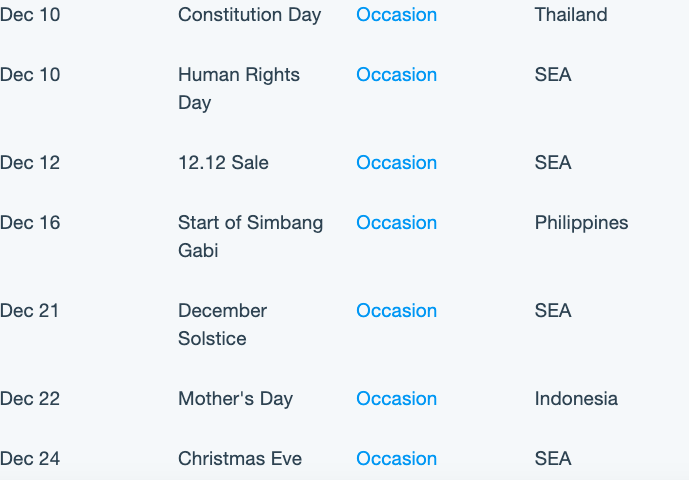Image resolution: width=689 pixels, height=480 pixels.
Task: Click the Indonesia region cell
Action: click(576, 399)
